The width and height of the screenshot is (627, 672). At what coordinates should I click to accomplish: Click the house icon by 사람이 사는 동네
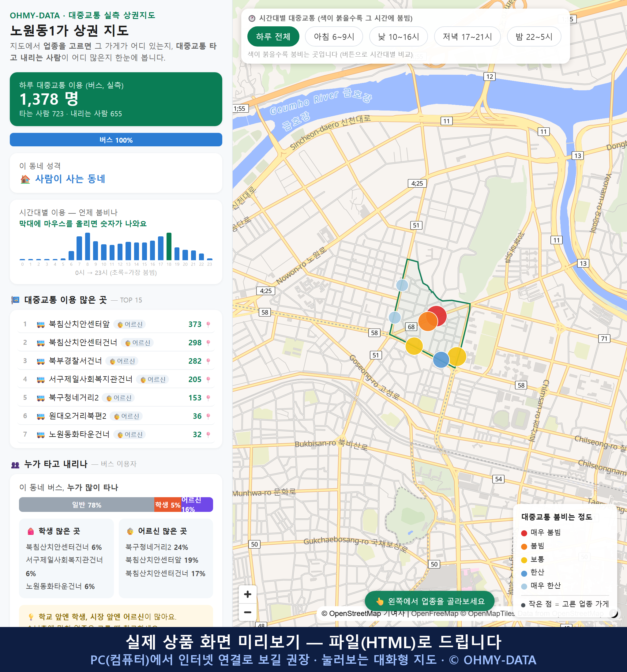click(x=25, y=179)
